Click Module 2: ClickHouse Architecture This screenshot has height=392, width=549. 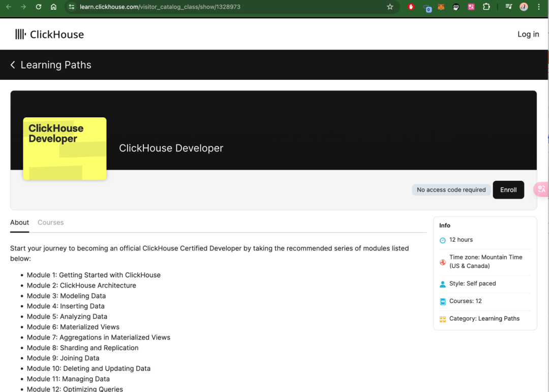(x=81, y=285)
